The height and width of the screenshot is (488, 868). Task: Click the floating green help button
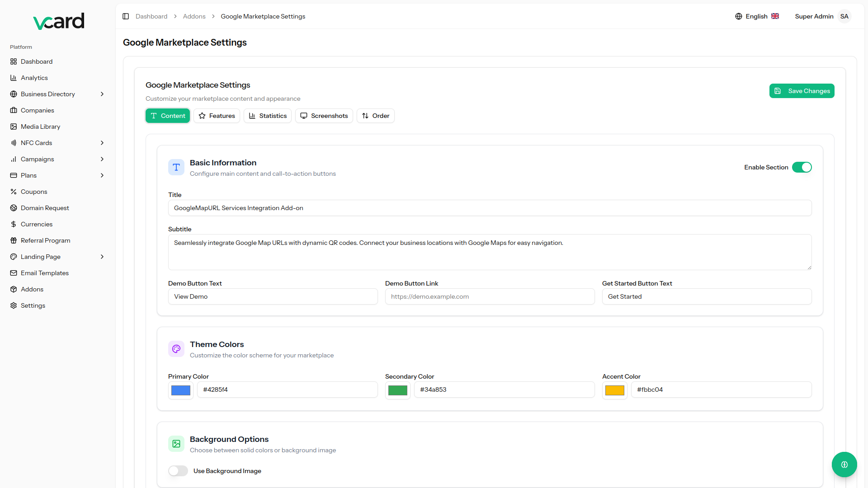click(x=844, y=465)
